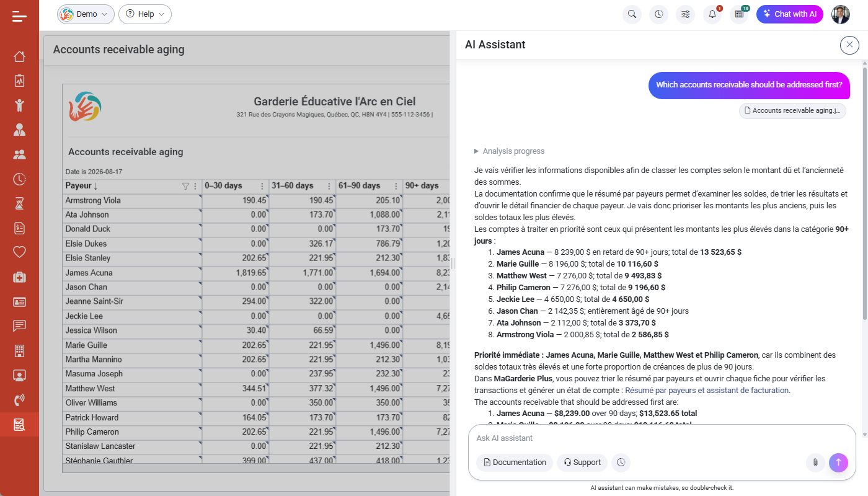Open the clipboard activity chart sidebar icon

point(19,81)
